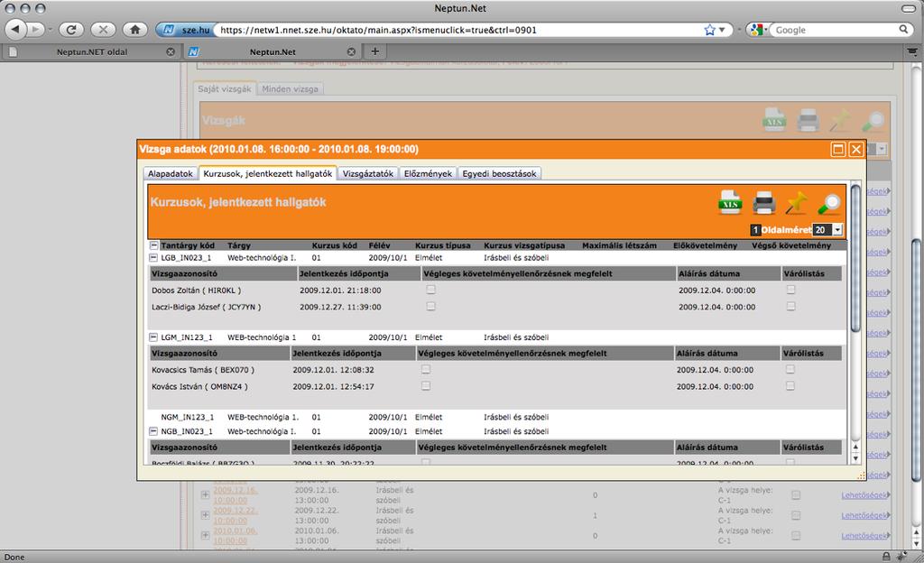The width and height of the screenshot is (924, 563).
Task: Click the sze.hu site identity badge
Action: click(186, 30)
